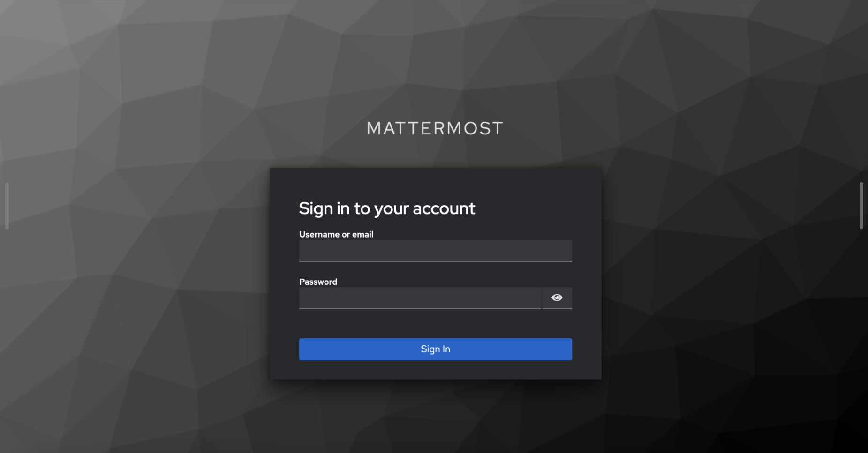868x453 pixels.
Task: Click blank card space below Sign In
Action: pyautogui.click(x=435, y=370)
